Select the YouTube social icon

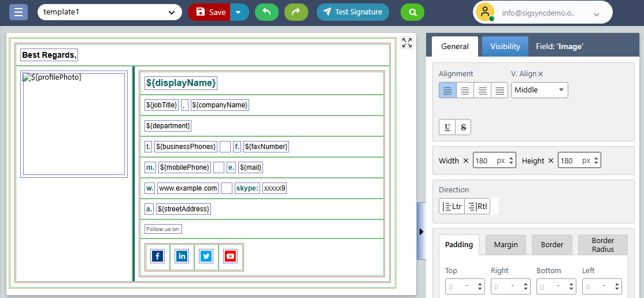coord(231,256)
